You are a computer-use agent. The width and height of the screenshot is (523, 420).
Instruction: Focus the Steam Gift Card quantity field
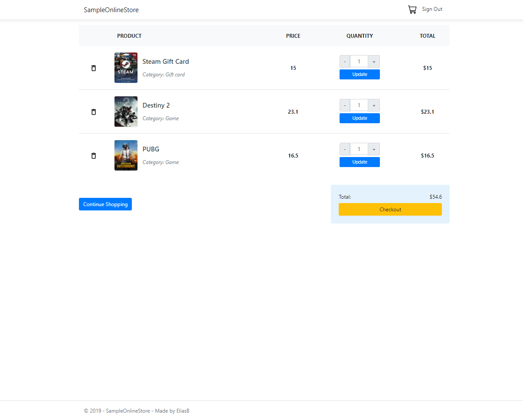359,62
